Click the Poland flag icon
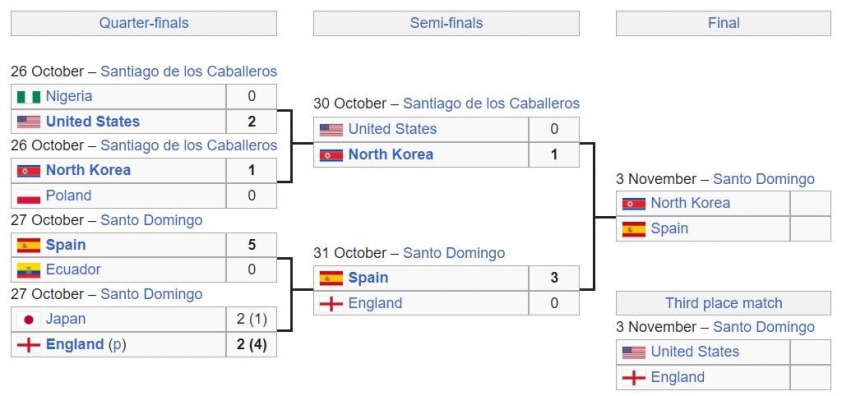The height and width of the screenshot is (396, 842). (x=28, y=196)
